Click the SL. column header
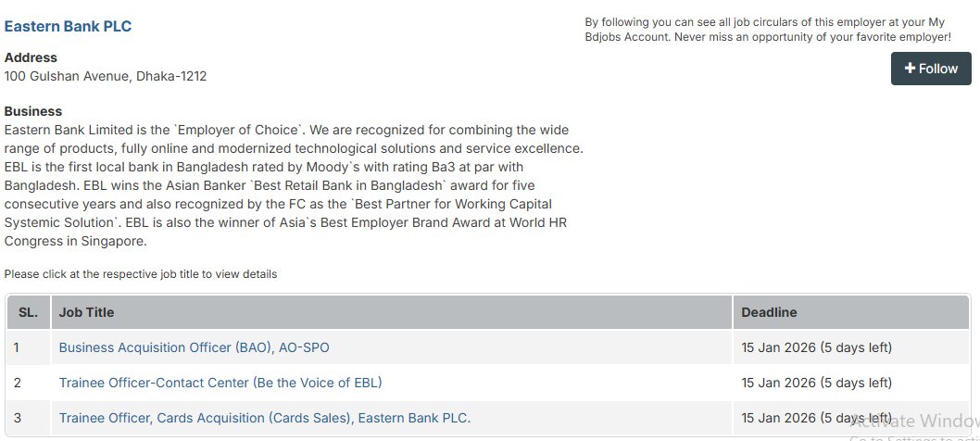The image size is (980, 441). pos(28,312)
